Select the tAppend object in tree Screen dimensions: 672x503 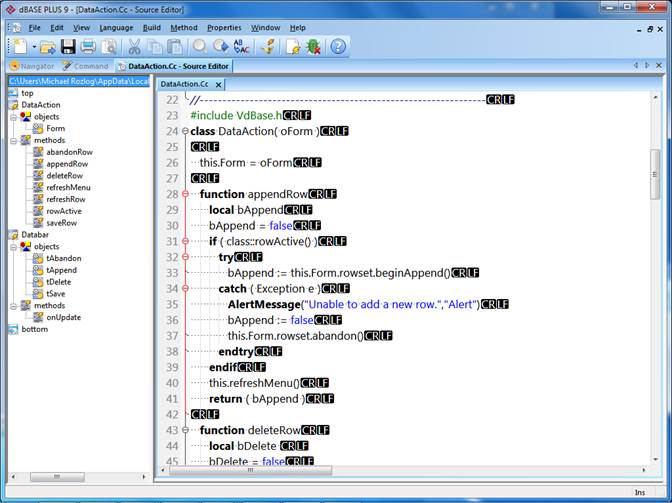click(61, 270)
